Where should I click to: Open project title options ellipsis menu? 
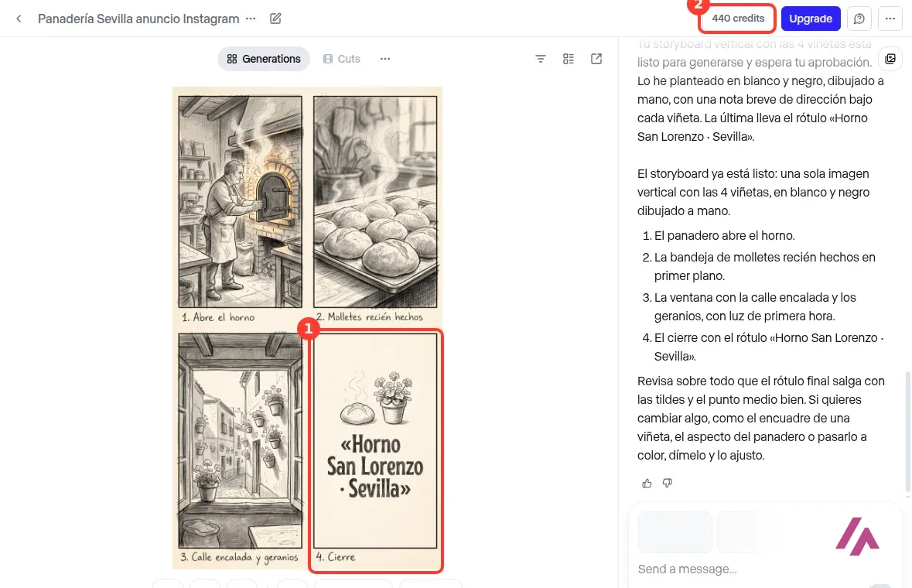(251, 19)
